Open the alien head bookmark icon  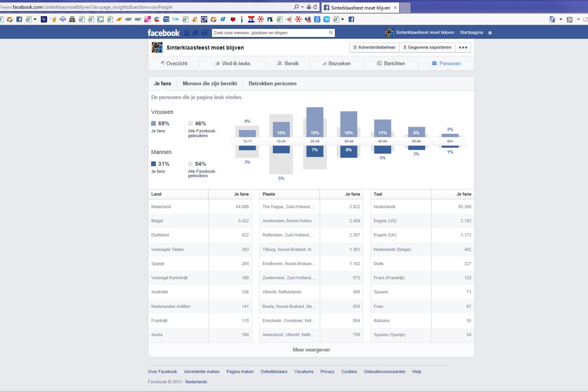click(63, 19)
